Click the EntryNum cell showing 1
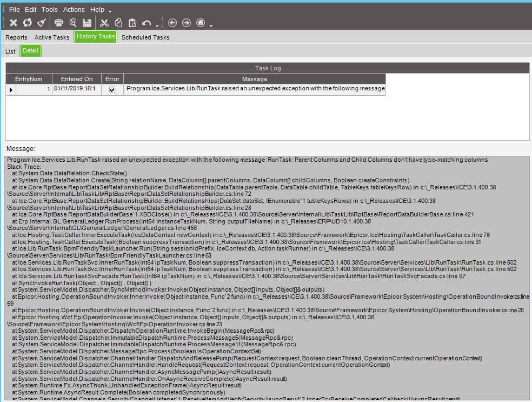 (x=34, y=89)
